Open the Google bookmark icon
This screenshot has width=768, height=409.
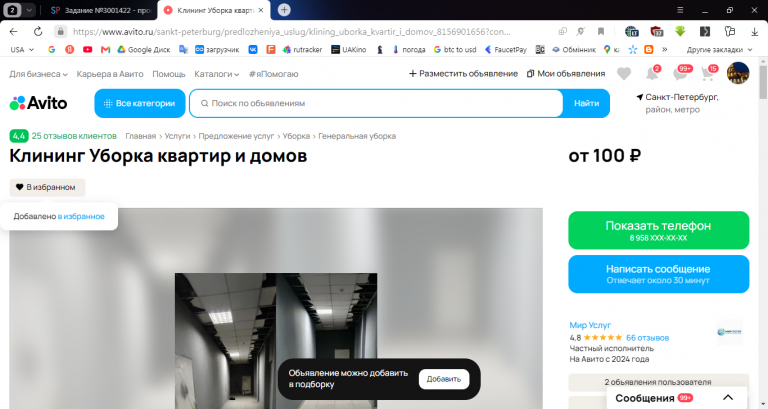[51, 49]
